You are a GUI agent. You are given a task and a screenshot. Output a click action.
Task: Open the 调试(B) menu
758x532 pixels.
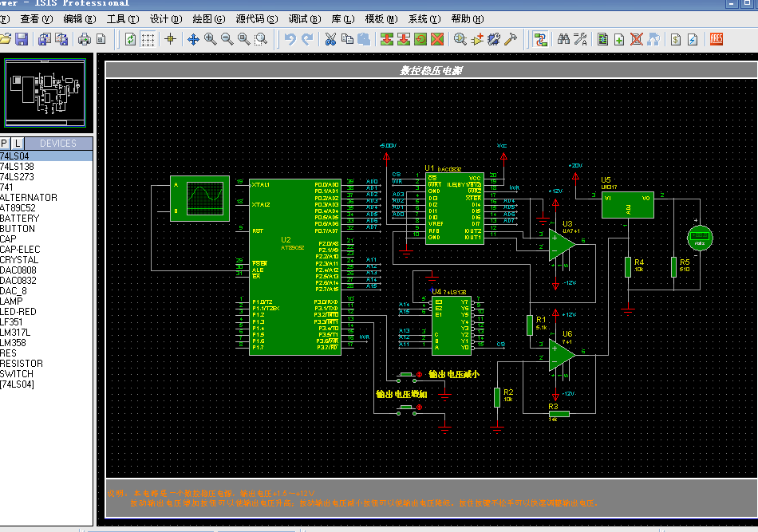[x=305, y=19]
